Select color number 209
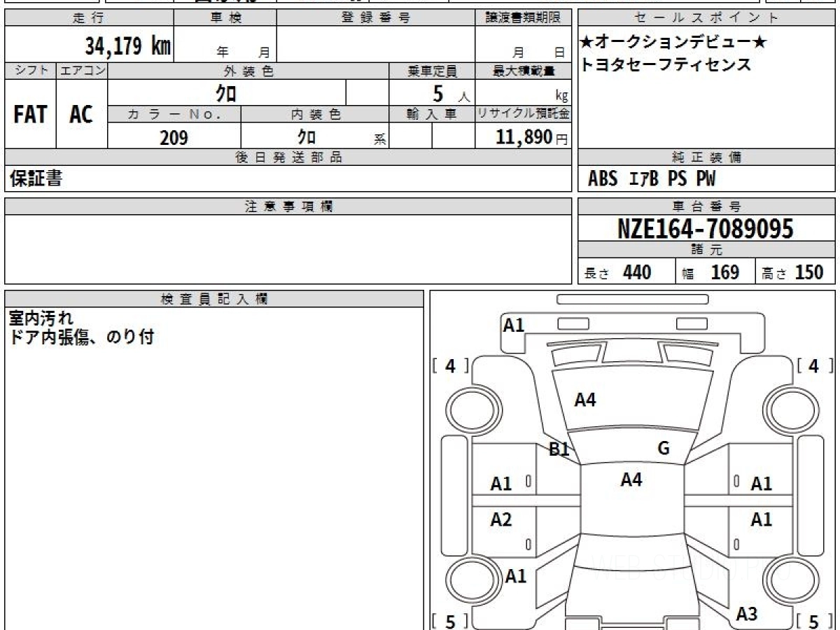This screenshot has height=630, width=840. (x=174, y=138)
